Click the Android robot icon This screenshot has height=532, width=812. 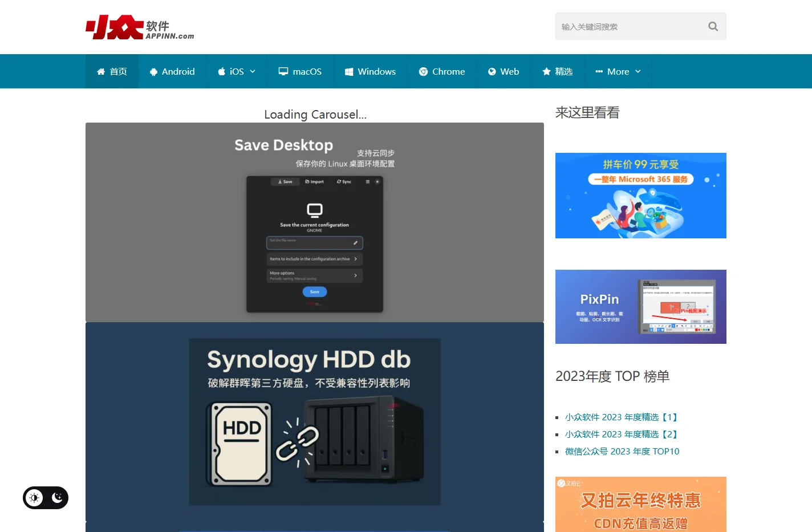(153, 72)
